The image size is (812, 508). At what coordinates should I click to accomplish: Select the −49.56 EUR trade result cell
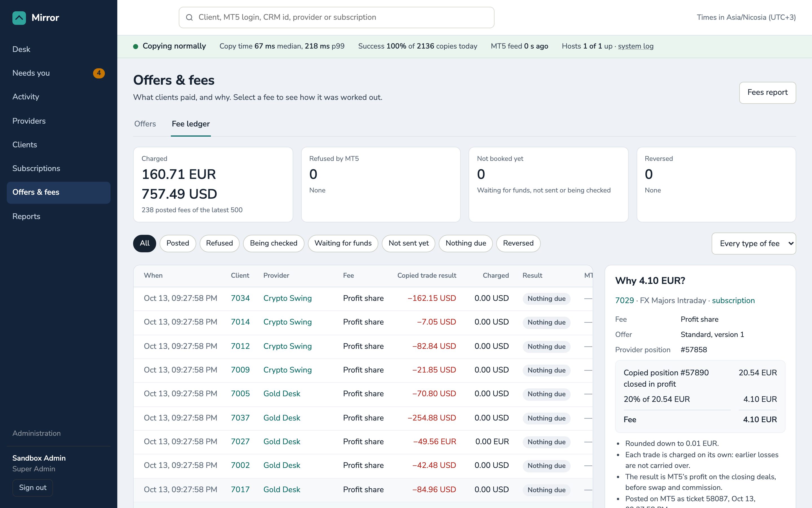pyautogui.click(x=434, y=442)
